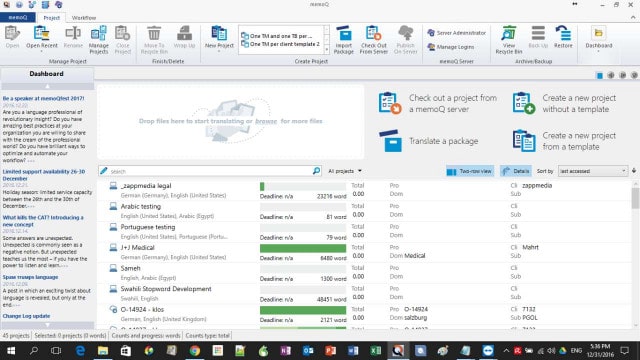The height and width of the screenshot is (360, 640).
Task: Open Be a speaker at memoQfest 2017 news
Action: pyautogui.click(x=43, y=98)
